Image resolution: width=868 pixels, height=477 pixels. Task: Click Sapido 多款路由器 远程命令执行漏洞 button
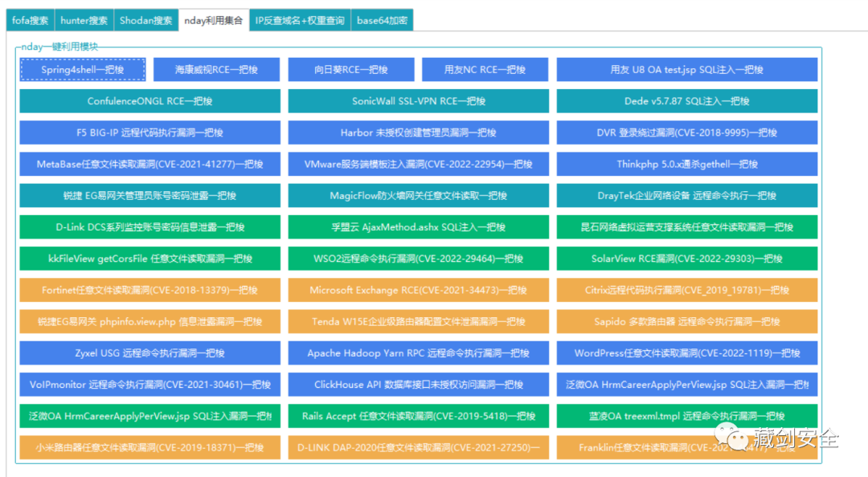687,322
